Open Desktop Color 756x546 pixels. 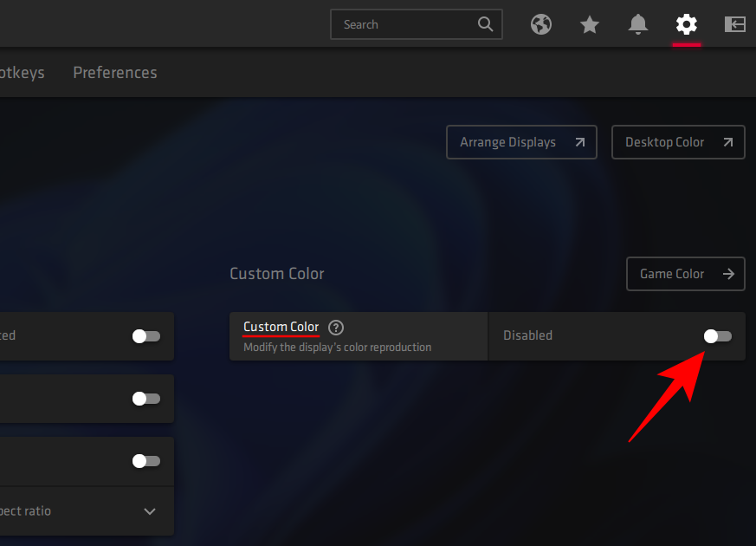[x=678, y=142]
